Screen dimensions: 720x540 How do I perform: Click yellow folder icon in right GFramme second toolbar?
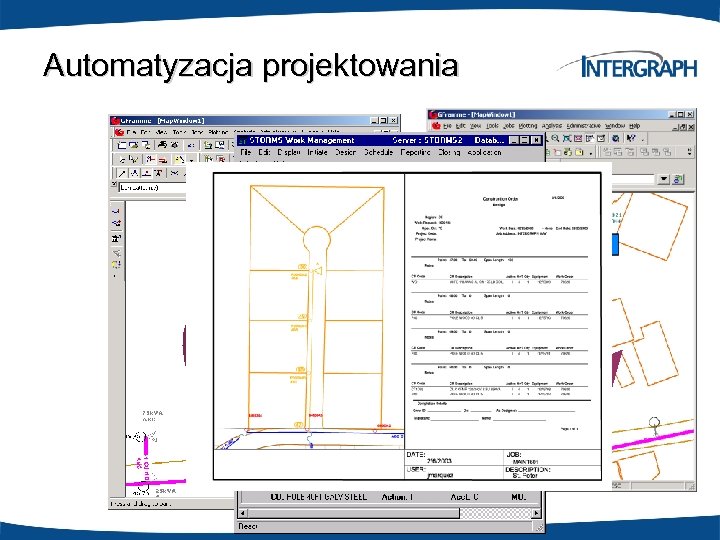click(579, 152)
